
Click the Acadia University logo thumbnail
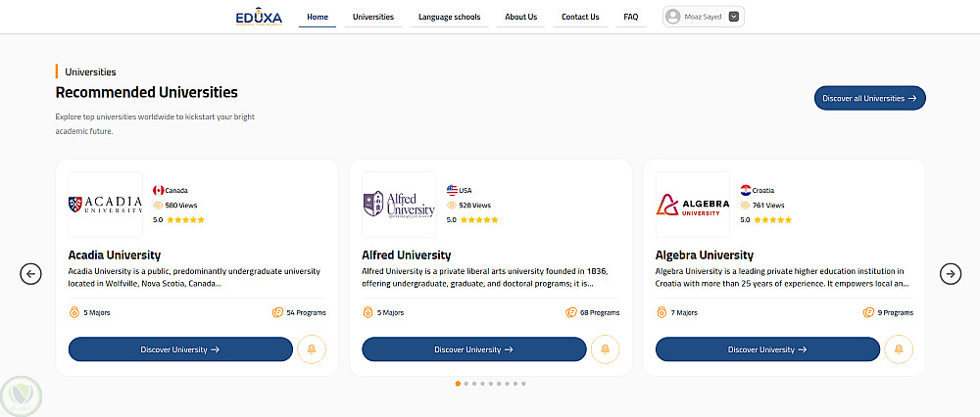tap(105, 205)
